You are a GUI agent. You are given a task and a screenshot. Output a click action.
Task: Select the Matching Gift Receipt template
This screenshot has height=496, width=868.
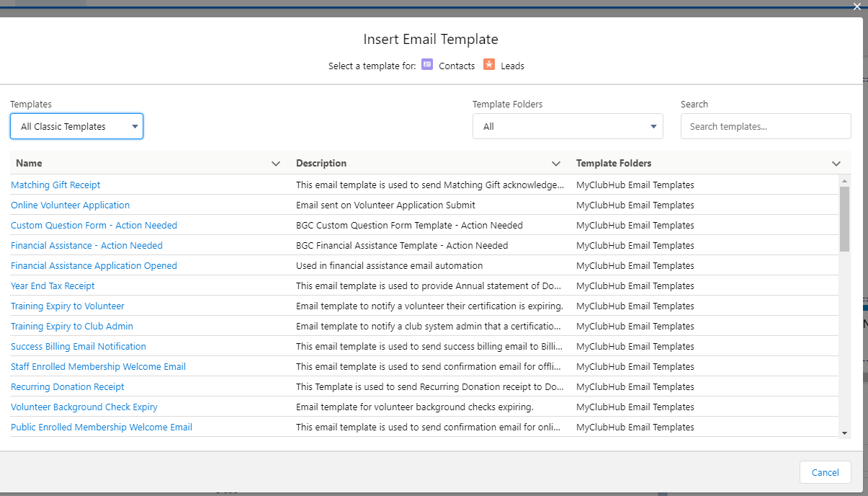(x=55, y=185)
